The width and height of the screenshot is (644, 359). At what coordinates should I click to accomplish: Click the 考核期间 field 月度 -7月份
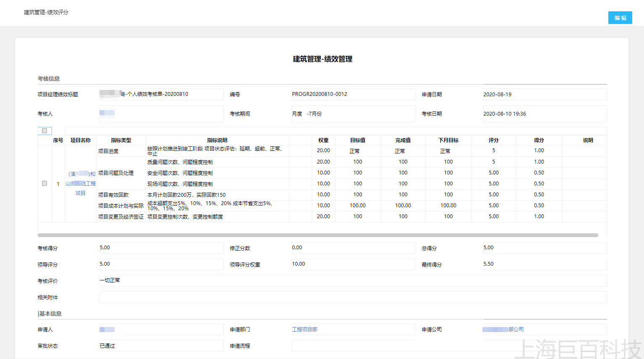point(353,114)
